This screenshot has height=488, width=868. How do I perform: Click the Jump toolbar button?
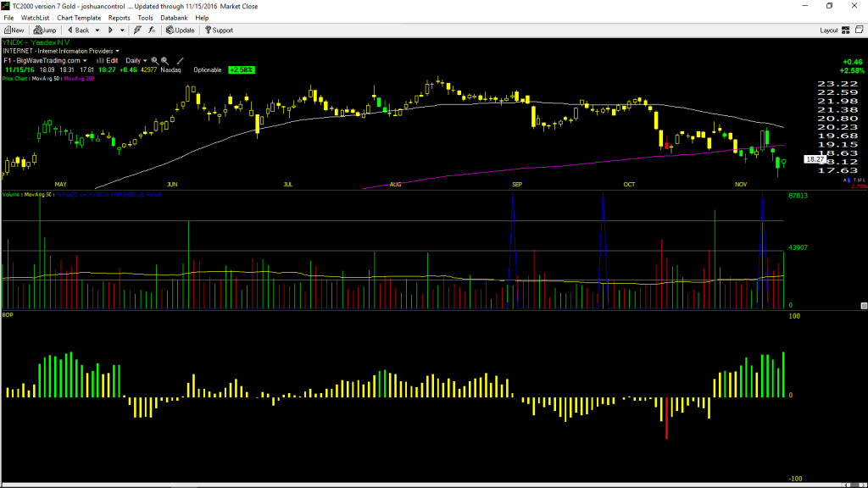tap(45, 30)
